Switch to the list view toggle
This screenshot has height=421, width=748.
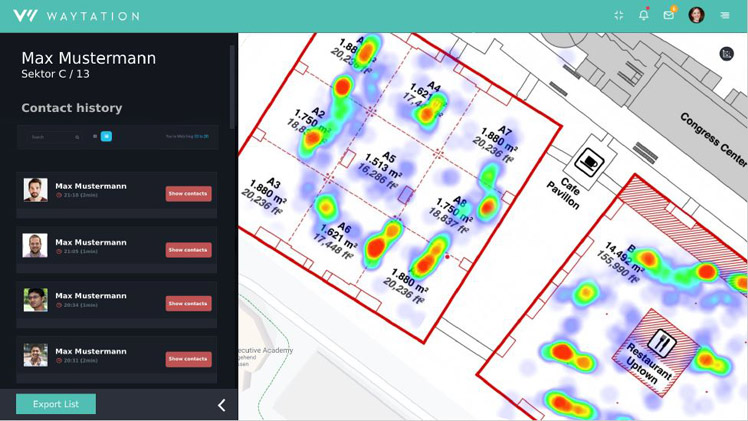click(95, 136)
